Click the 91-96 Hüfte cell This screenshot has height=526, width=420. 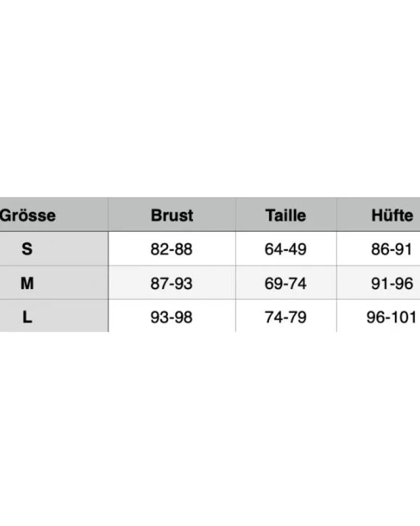click(392, 283)
